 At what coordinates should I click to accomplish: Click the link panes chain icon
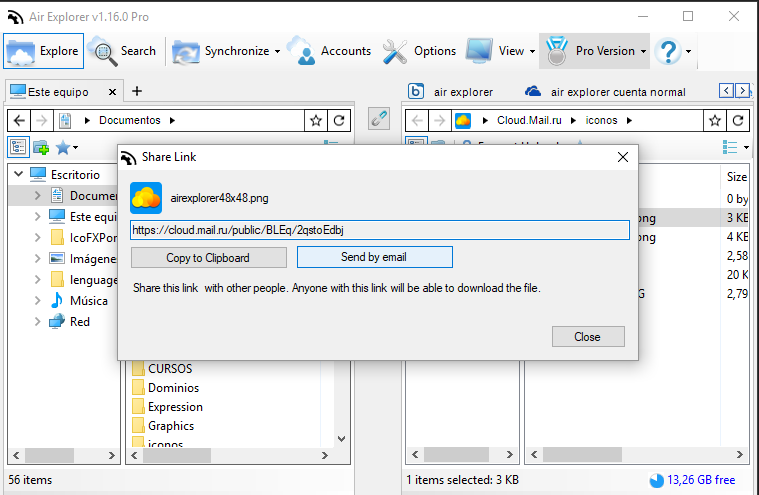coord(379,118)
